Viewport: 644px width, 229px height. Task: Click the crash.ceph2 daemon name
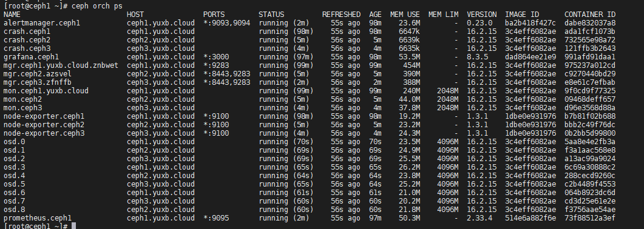pos(27,40)
